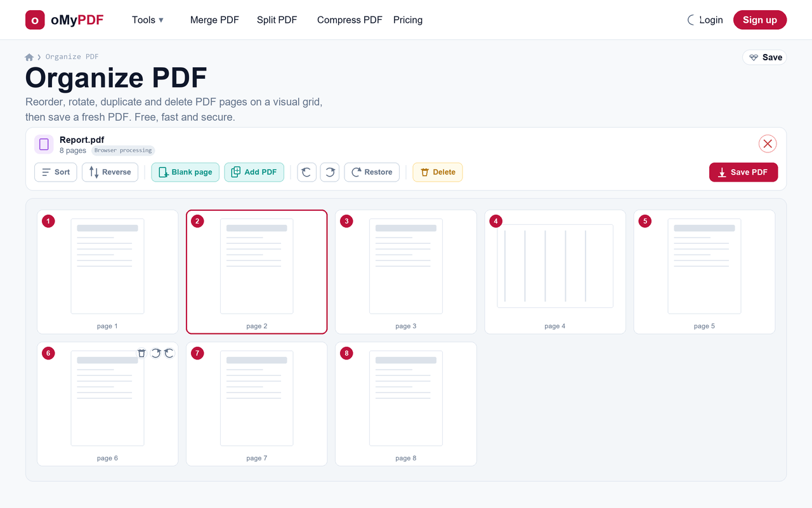The image size is (812, 508).
Task: Click the '8 pages' label
Action: point(73,151)
